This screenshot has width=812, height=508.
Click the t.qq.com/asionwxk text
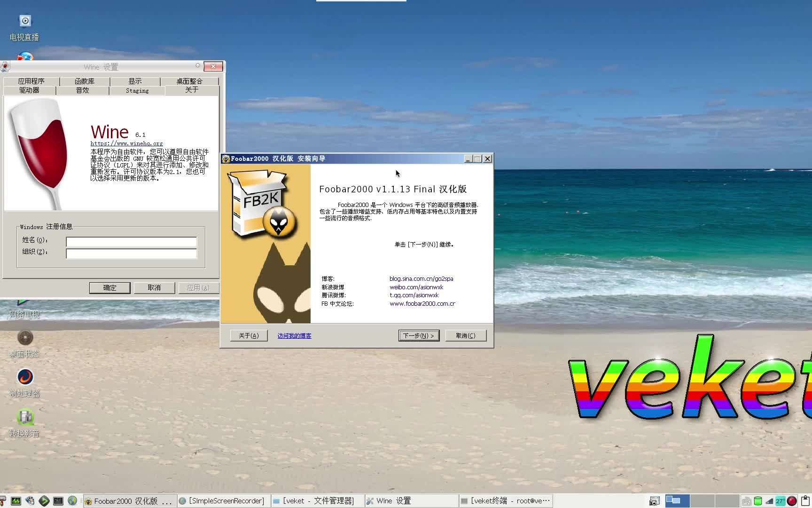pyautogui.click(x=414, y=295)
